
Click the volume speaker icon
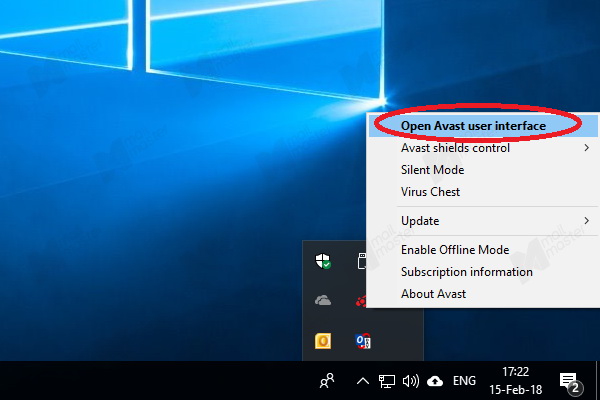pos(411,381)
